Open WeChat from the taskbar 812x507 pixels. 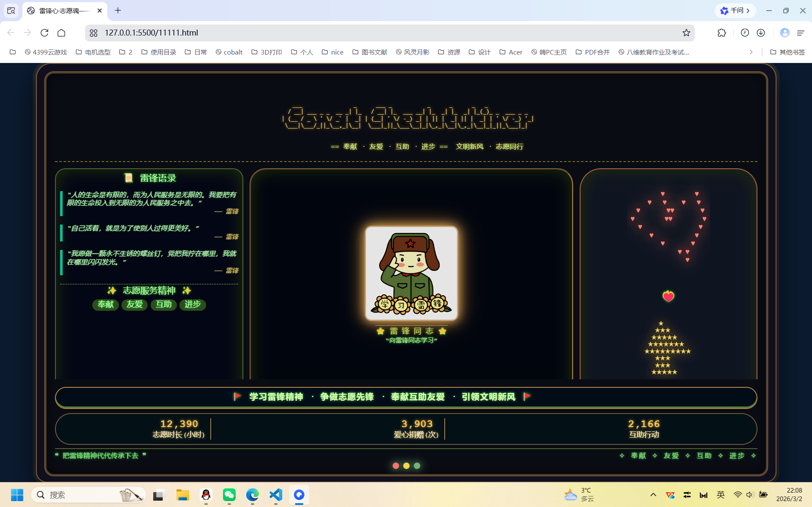click(x=229, y=494)
